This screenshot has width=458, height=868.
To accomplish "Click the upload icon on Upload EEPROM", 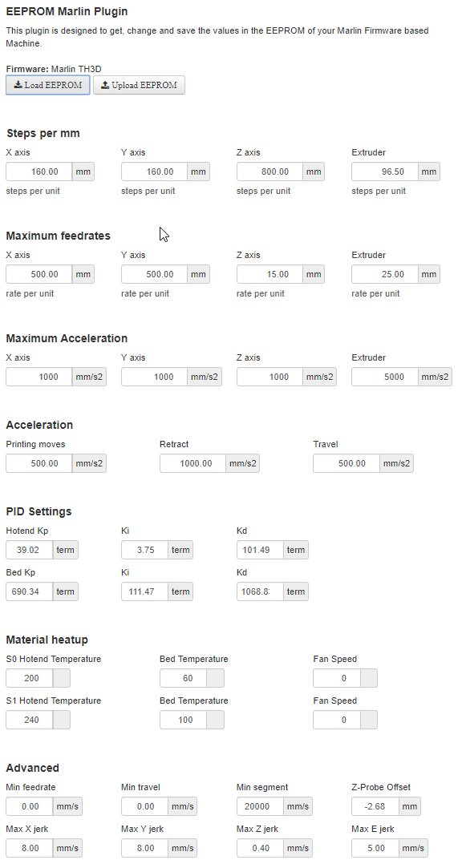I will (x=105, y=85).
